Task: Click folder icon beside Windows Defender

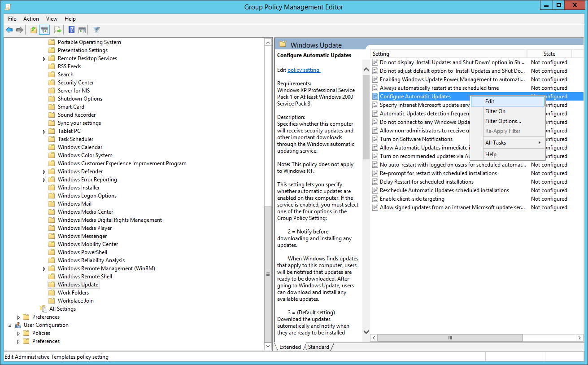Action: 52,172
